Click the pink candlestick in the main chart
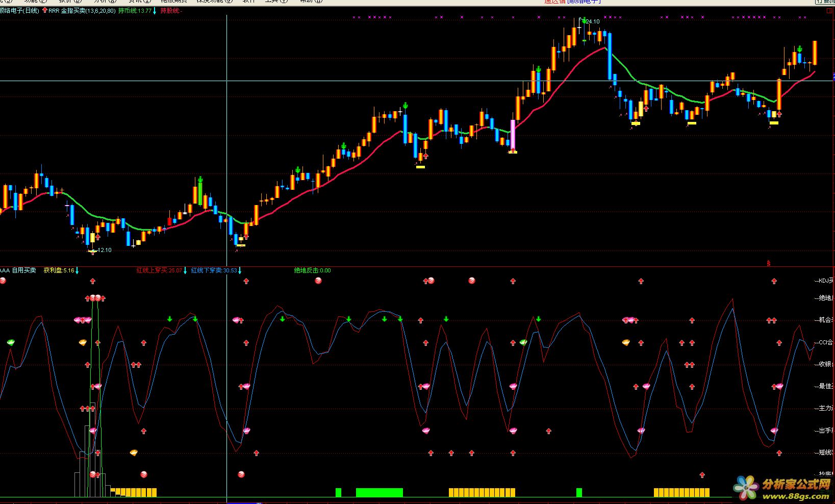Screen dimensions: 835x504 (513, 135)
